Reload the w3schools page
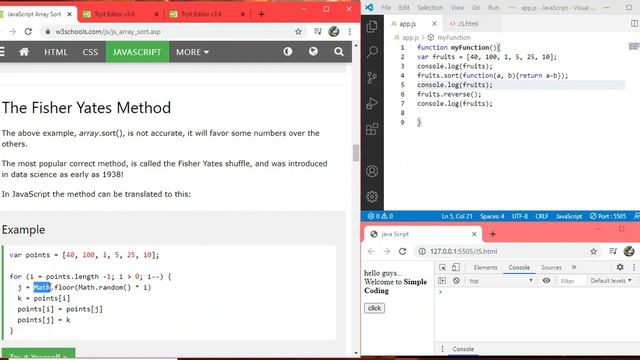Screen dimensions: 640x360 [x=28, y=31]
